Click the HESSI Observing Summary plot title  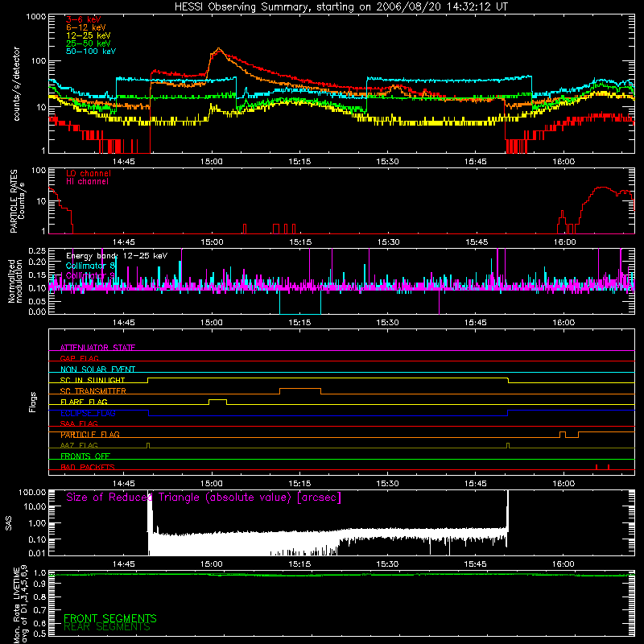pyautogui.click(x=341, y=7)
